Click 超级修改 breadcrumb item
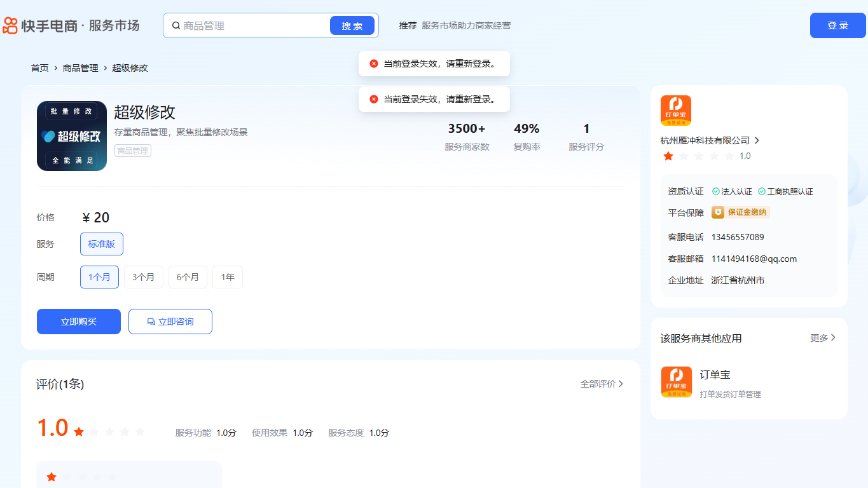 (x=130, y=68)
